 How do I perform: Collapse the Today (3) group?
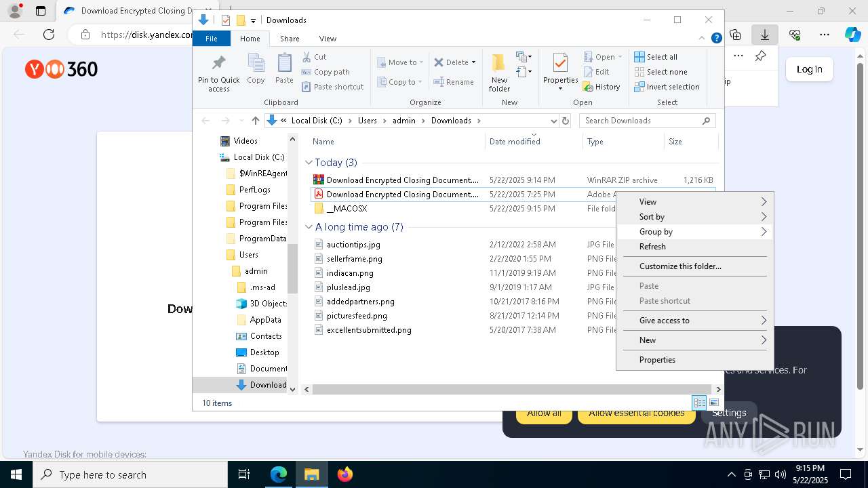point(309,163)
